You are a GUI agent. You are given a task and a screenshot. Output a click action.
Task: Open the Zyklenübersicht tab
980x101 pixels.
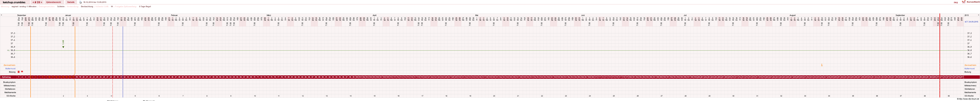54,2
